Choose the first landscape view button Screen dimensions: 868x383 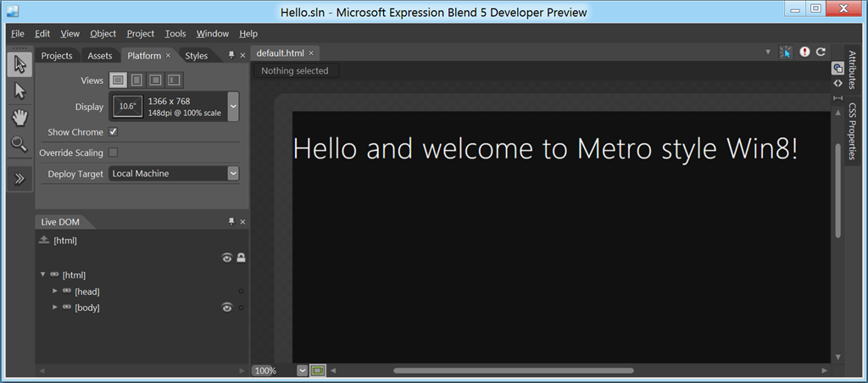click(x=117, y=80)
